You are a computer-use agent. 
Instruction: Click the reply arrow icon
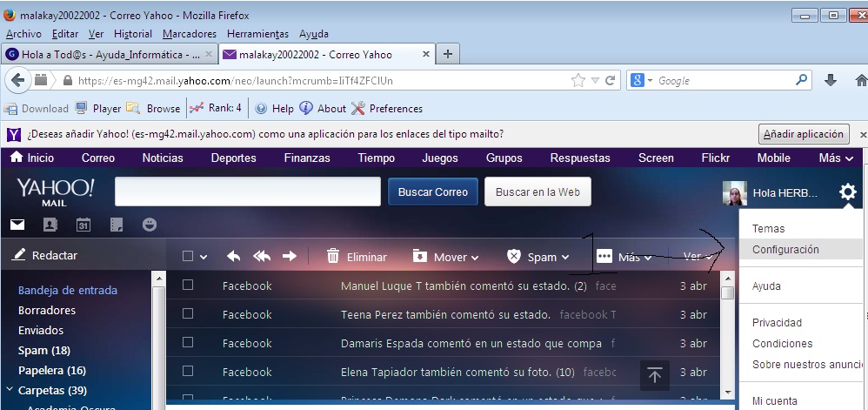click(234, 256)
